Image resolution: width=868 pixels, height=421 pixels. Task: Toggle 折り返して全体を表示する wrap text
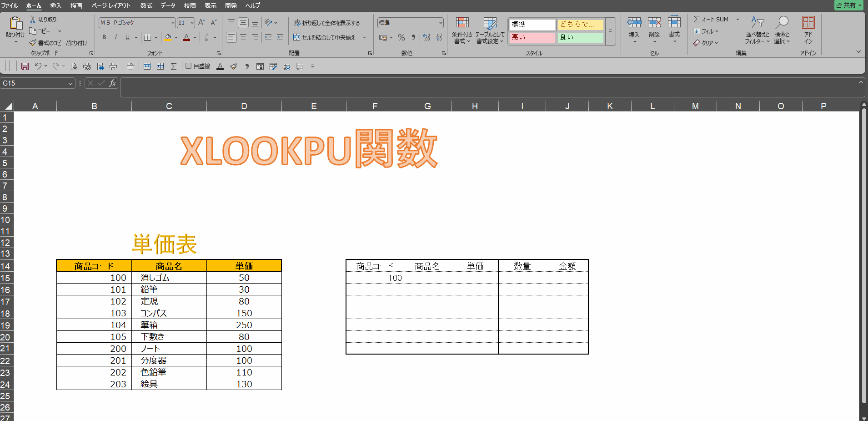click(326, 23)
